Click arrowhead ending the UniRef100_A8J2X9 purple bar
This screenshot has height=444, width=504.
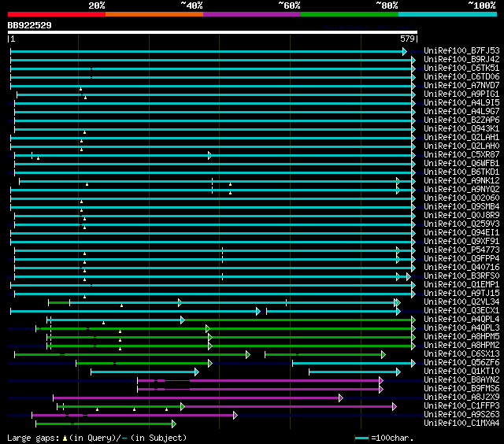coord(340,398)
